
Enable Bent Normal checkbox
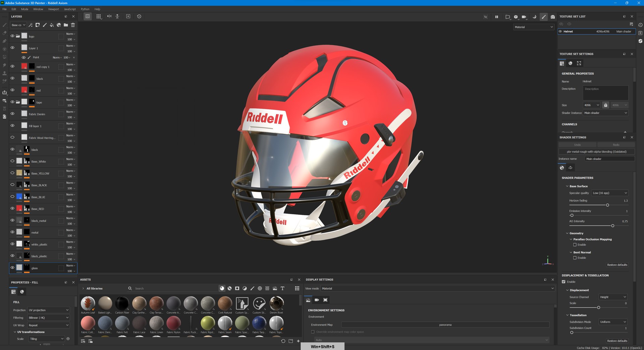[575, 258]
